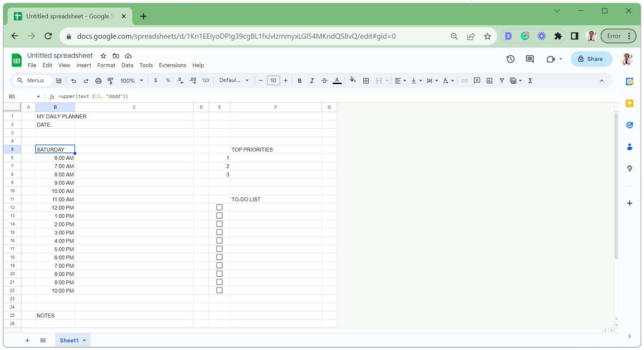
Task: Click the Share button
Action: [x=591, y=59]
